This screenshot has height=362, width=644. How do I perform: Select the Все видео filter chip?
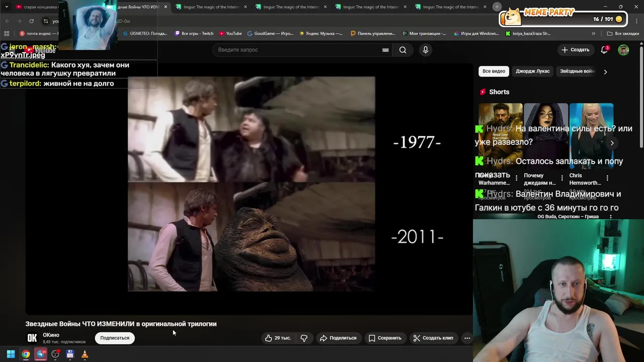(x=494, y=71)
